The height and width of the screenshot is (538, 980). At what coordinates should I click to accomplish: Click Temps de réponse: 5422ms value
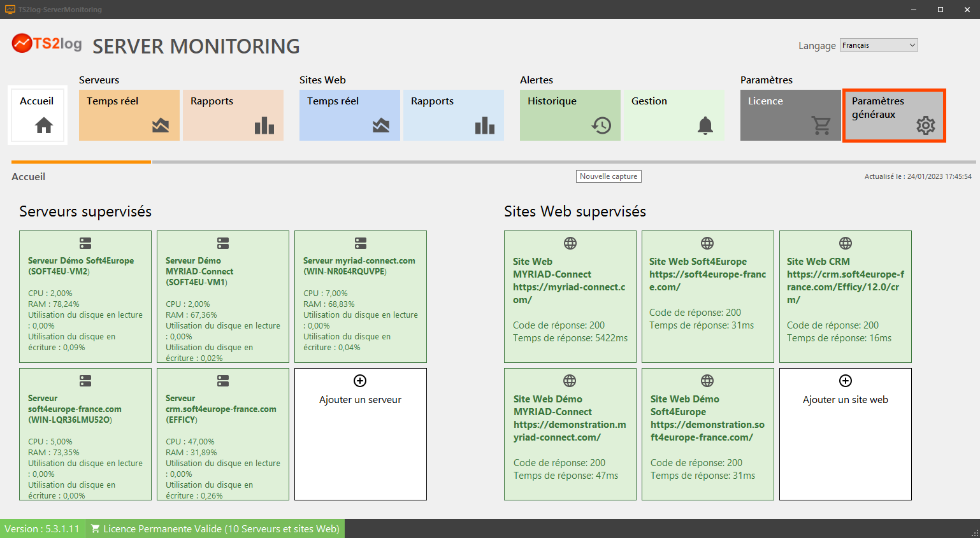pos(570,338)
